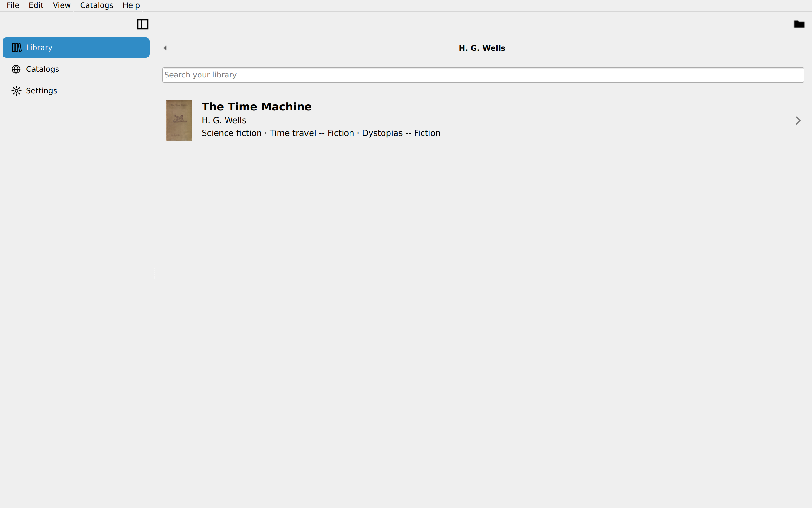Screen dimensions: 812x508
Task: Toggle the sidebar panel icon
Action: coord(143,24)
